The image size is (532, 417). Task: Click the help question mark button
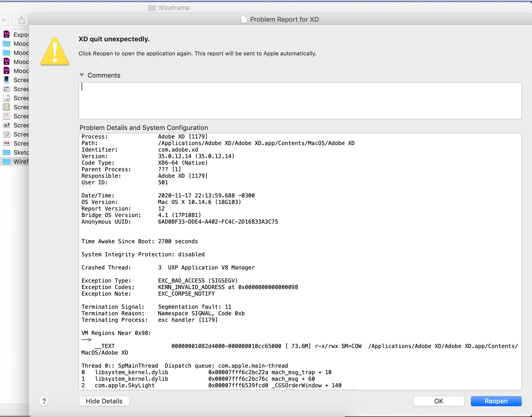click(44, 401)
